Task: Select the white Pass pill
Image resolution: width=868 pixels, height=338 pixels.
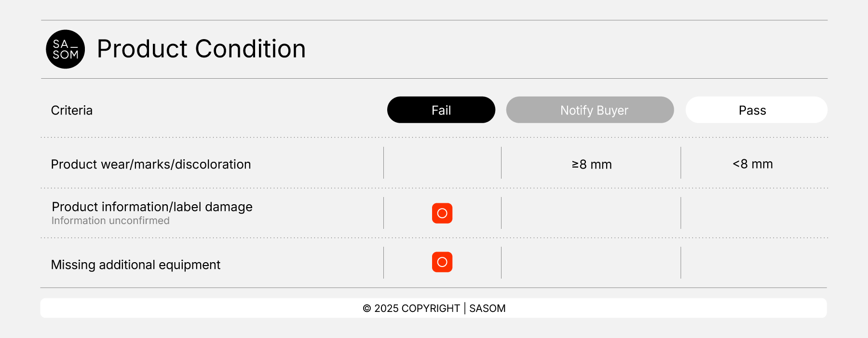Action: pos(756,110)
